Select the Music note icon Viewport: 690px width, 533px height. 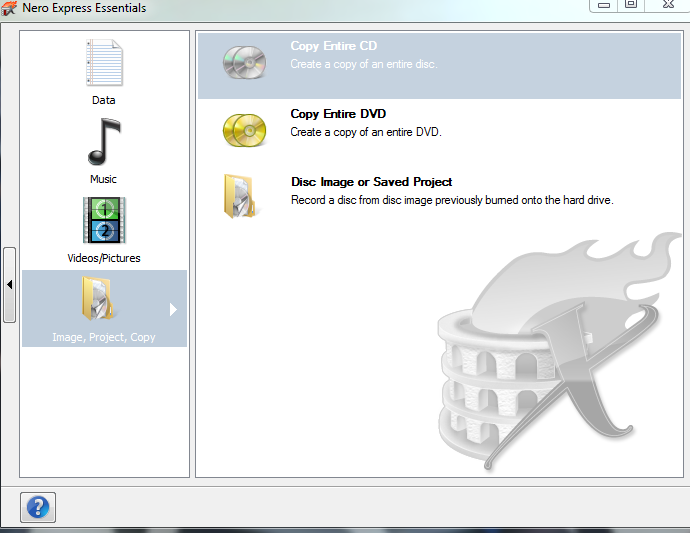104,142
